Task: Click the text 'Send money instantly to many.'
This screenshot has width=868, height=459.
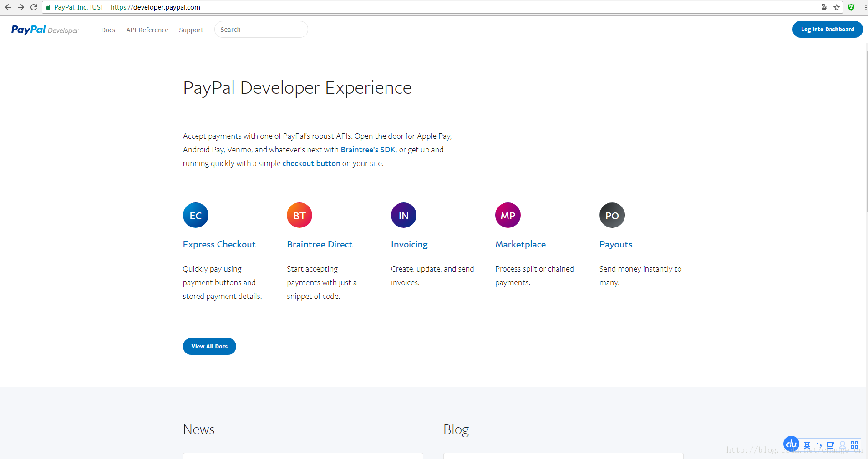Action: [x=640, y=276]
